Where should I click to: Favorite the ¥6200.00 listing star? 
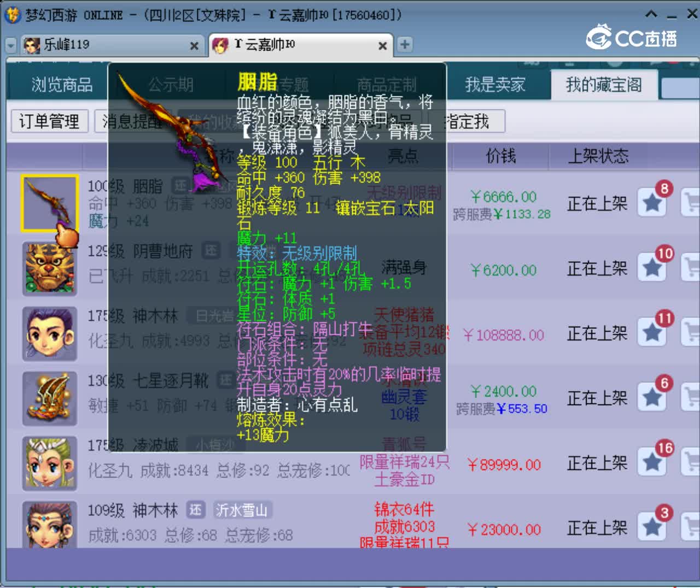pyautogui.click(x=652, y=268)
